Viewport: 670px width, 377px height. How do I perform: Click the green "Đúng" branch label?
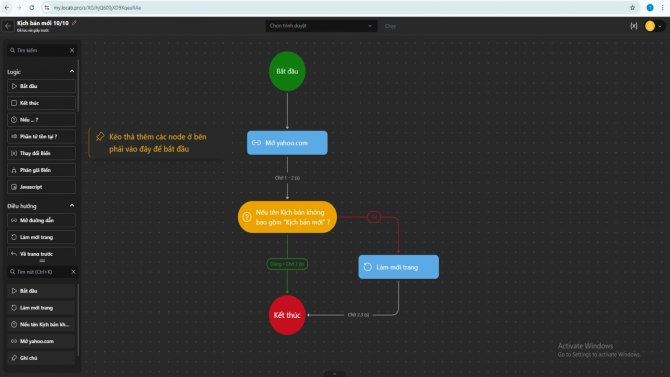click(x=287, y=264)
